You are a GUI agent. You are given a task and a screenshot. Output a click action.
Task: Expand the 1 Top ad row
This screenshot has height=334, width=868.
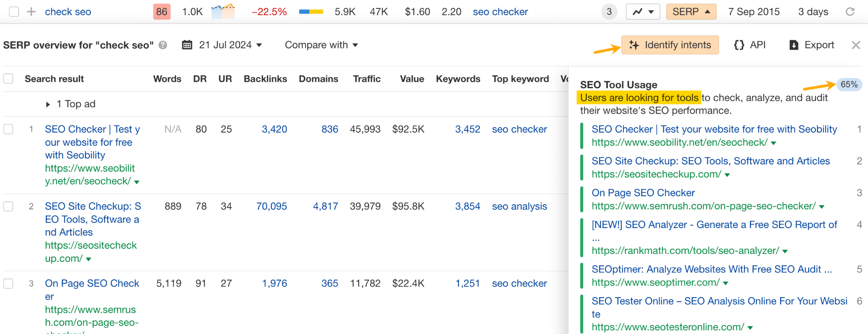(48, 104)
